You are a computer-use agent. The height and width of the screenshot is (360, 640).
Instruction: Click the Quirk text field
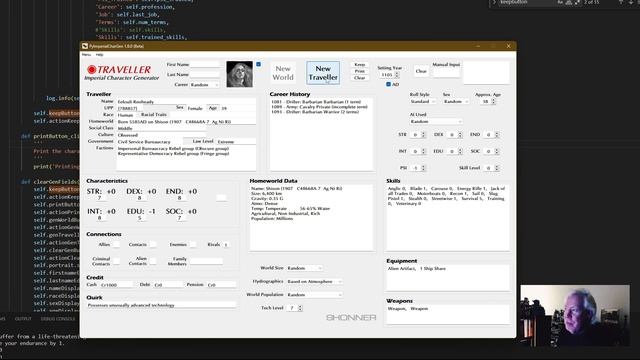pos(162,305)
